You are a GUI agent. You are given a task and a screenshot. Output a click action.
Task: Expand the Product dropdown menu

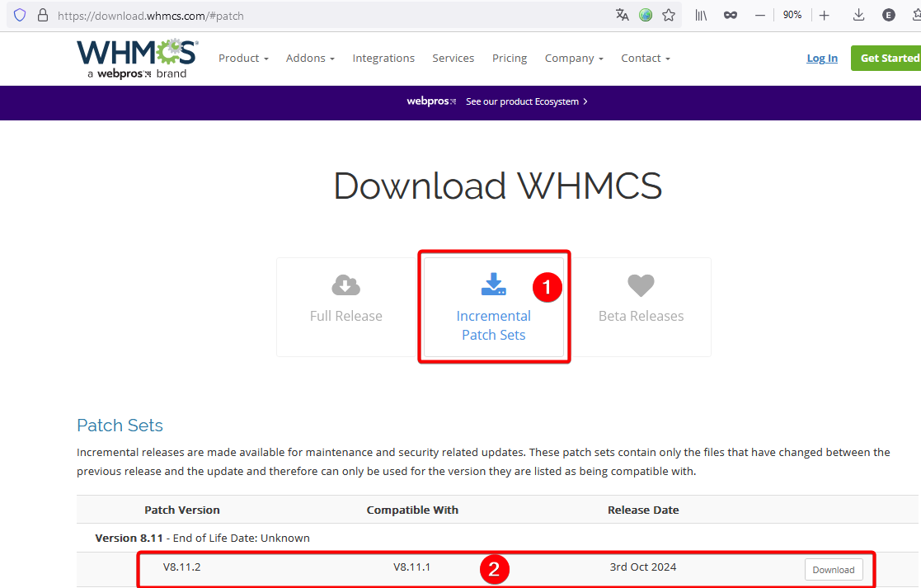243,59
